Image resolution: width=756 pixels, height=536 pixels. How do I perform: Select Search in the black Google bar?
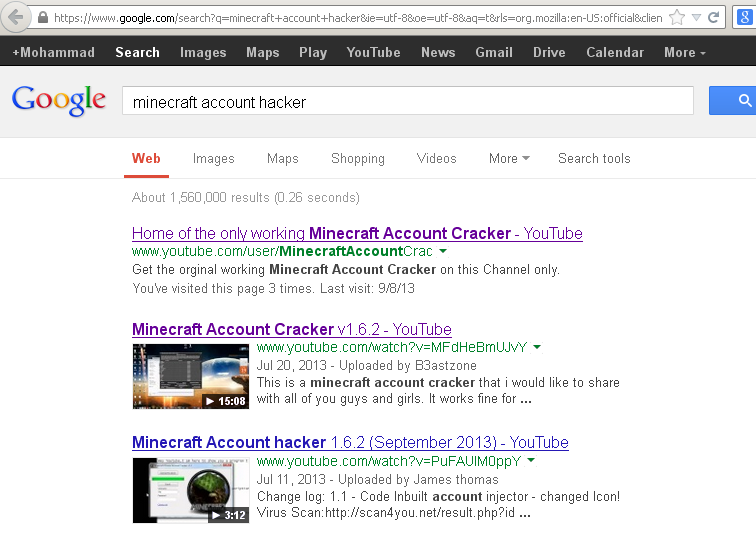(x=137, y=52)
